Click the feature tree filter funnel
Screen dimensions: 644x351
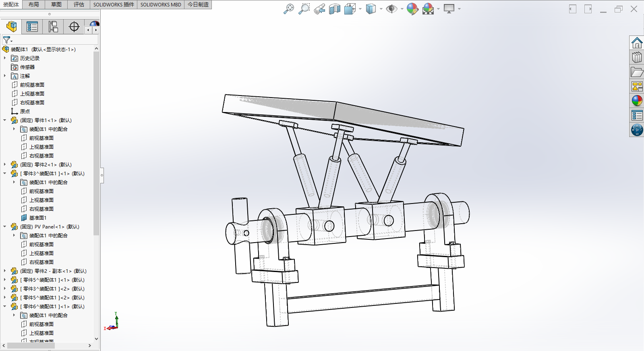pyautogui.click(x=7, y=40)
